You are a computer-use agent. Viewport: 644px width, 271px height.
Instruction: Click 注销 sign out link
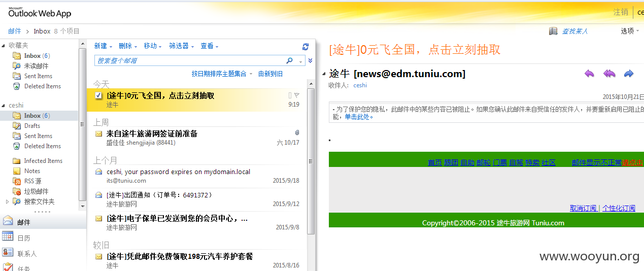[x=621, y=12]
